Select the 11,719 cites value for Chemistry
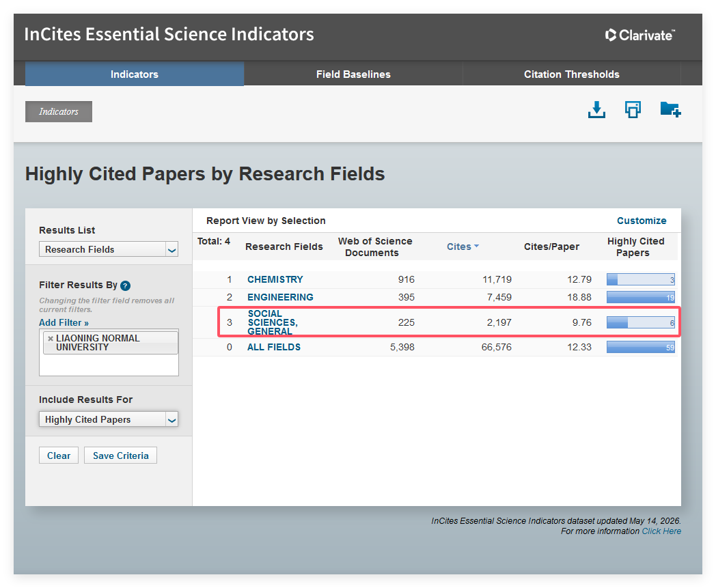Viewport: 716px width, 588px height. (497, 279)
